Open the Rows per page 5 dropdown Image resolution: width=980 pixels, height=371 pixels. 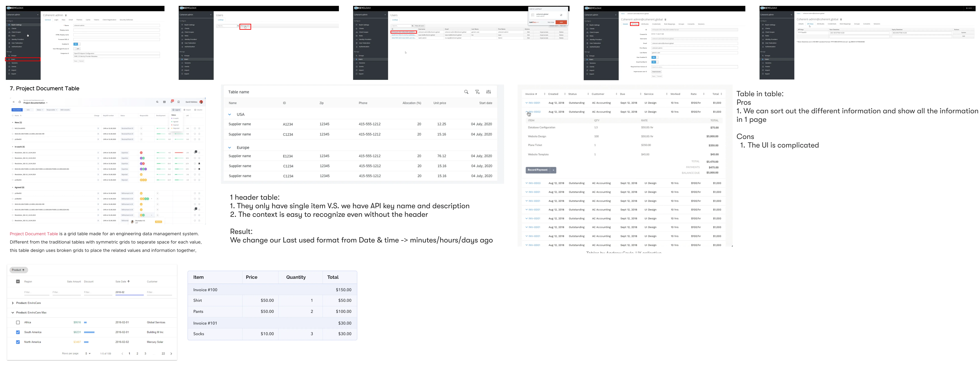(x=88, y=353)
